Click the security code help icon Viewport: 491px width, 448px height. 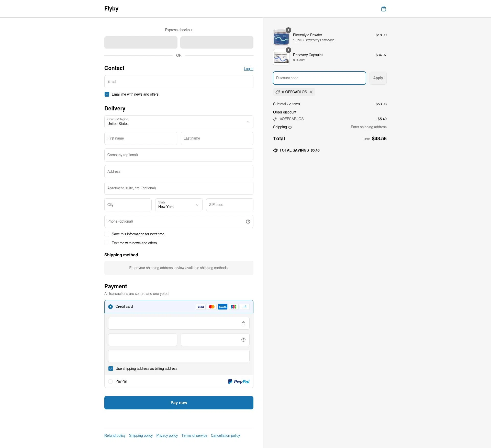[243, 339]
